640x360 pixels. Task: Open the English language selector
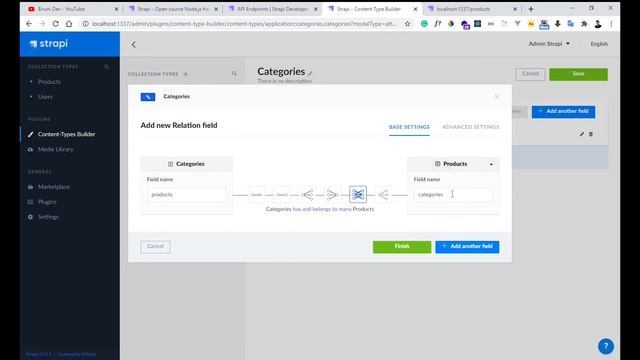pyautogui.click(x=599, y=44)
